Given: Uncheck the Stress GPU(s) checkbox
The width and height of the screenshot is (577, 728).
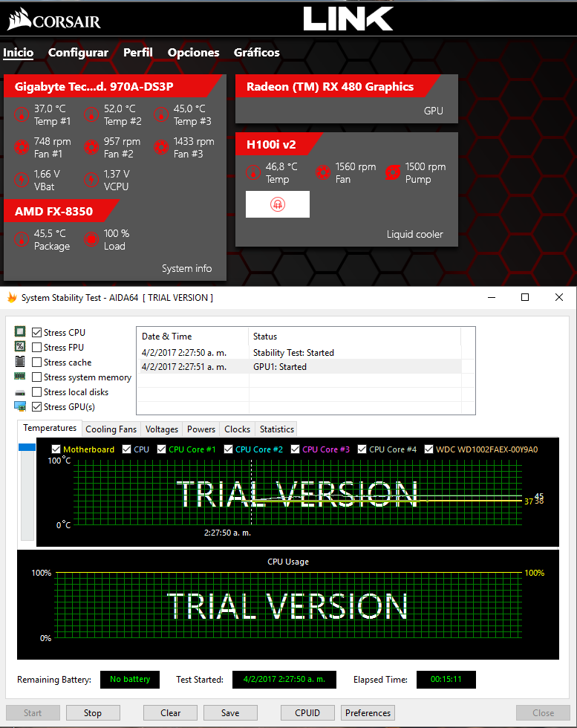Looking at the screenshot, I should coord(37,407).
